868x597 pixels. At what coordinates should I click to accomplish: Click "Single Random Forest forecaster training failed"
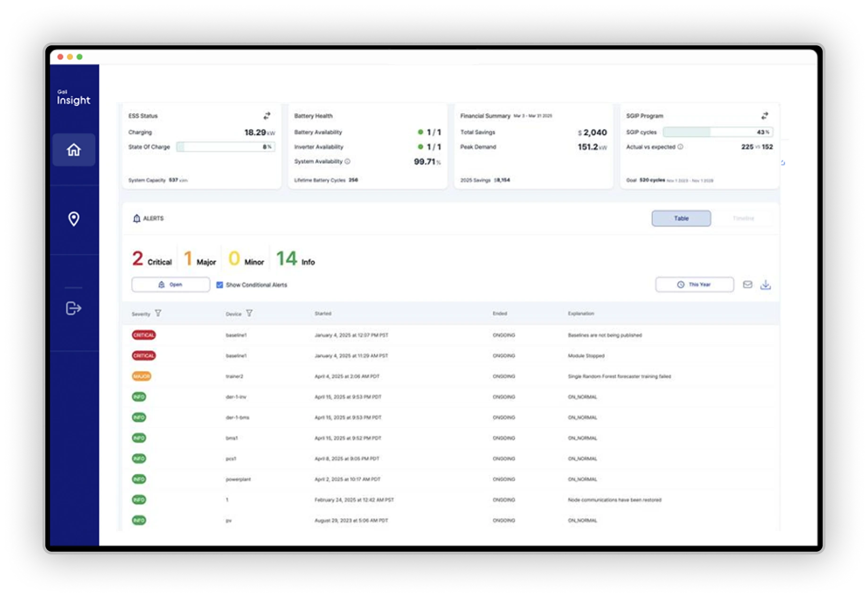point(619,376)
